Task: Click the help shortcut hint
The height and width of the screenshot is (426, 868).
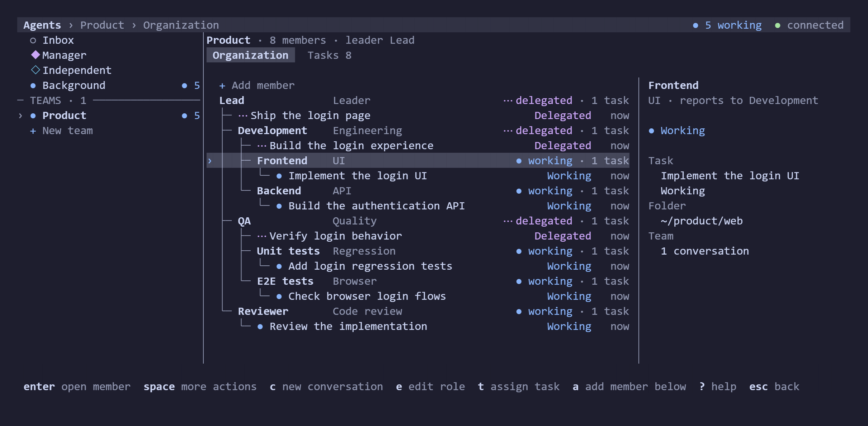Action: pos(718,387)
